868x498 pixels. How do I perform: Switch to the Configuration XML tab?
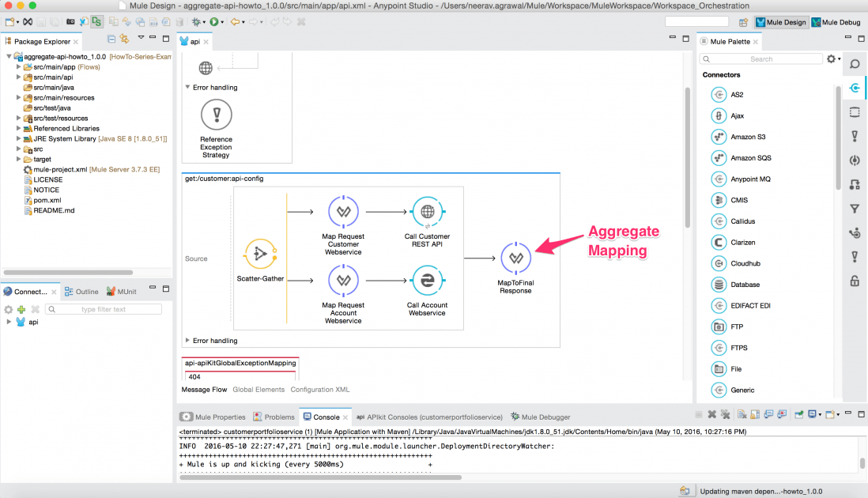click(x=319, y=389)
